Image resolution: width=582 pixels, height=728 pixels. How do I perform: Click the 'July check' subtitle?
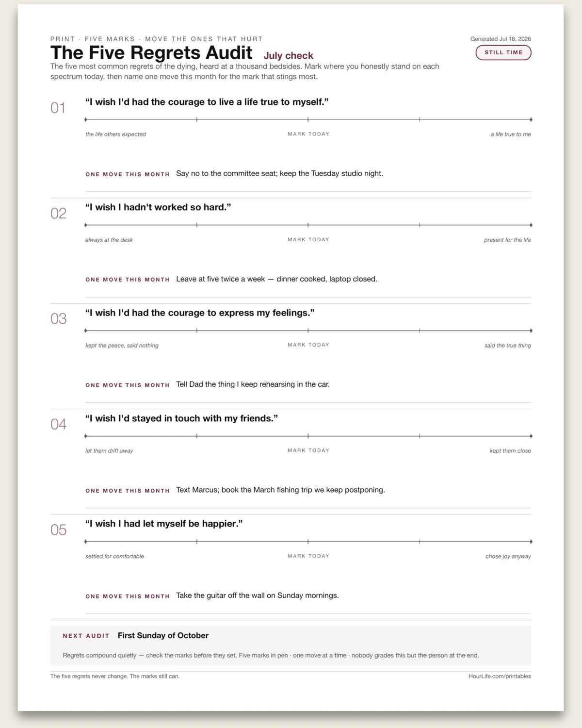click(289, 56)
